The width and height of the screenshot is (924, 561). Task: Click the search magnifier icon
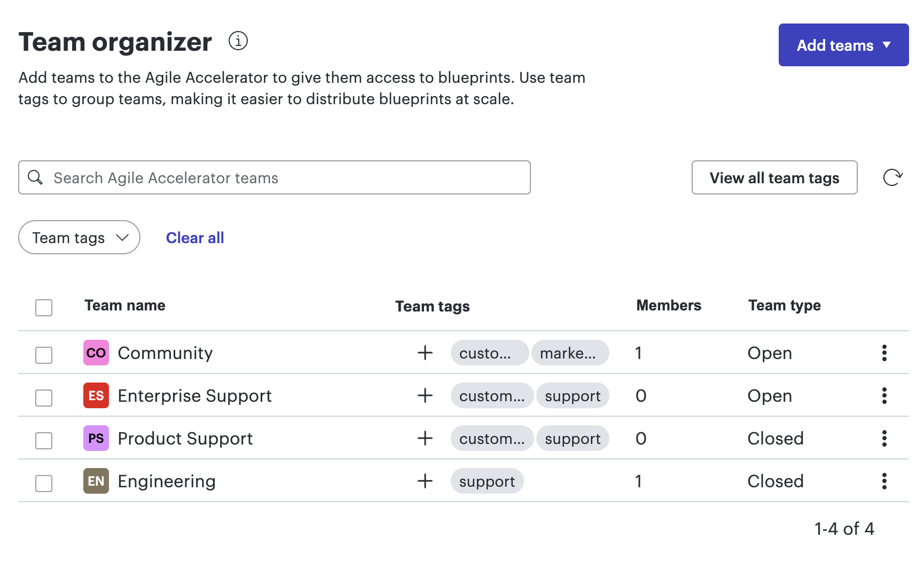pos(35,177)
